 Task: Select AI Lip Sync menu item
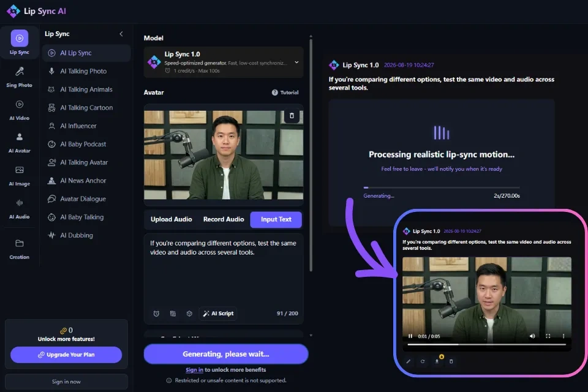(86, 53)
